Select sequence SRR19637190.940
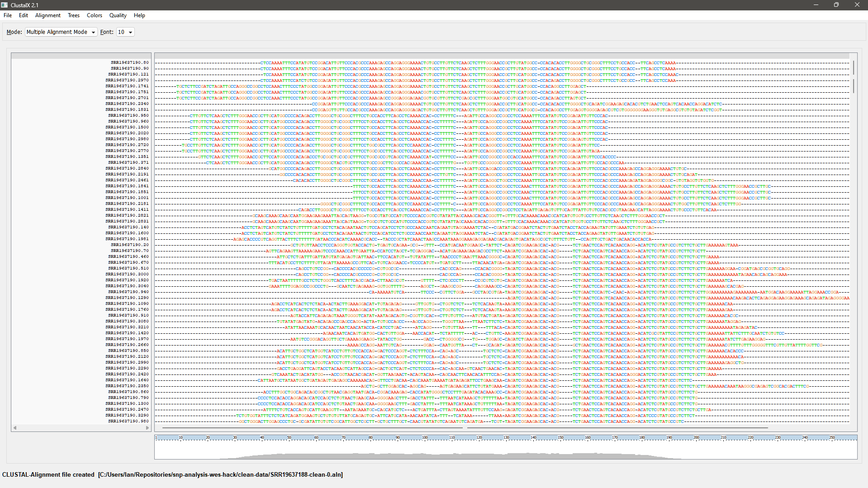The width and height of the screenshot is (868, 488). (x=128, y=292)
